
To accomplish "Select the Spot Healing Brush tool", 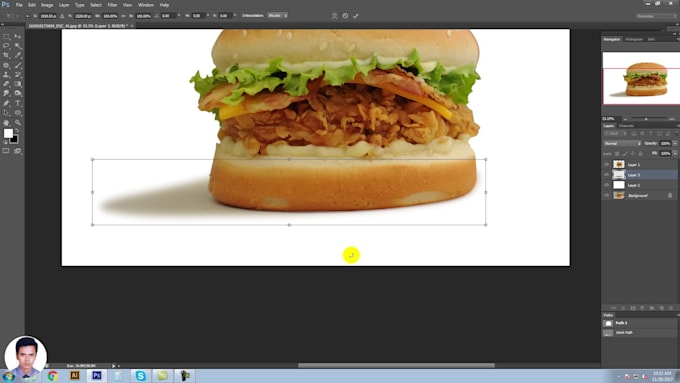I will tap(6, 65).
